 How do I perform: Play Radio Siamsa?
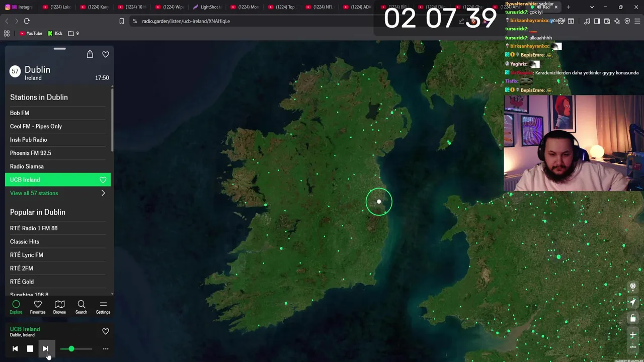(58, 166)
